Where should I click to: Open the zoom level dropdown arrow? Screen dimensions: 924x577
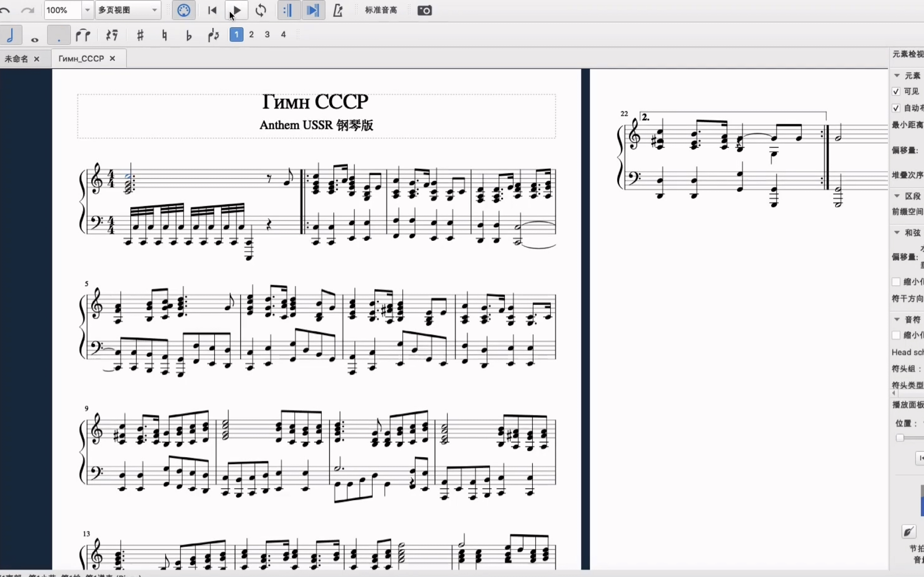point(87,10)
